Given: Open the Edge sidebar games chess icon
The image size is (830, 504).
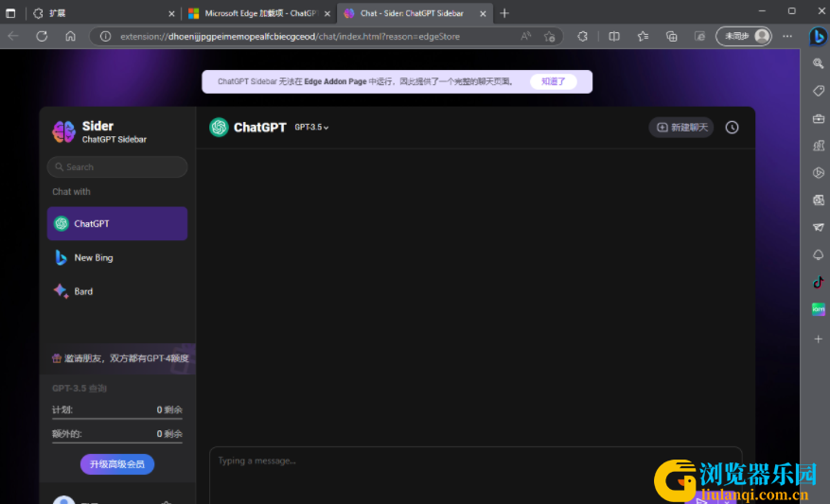Looking at the screenshot, I should click(x=819, y=146).
